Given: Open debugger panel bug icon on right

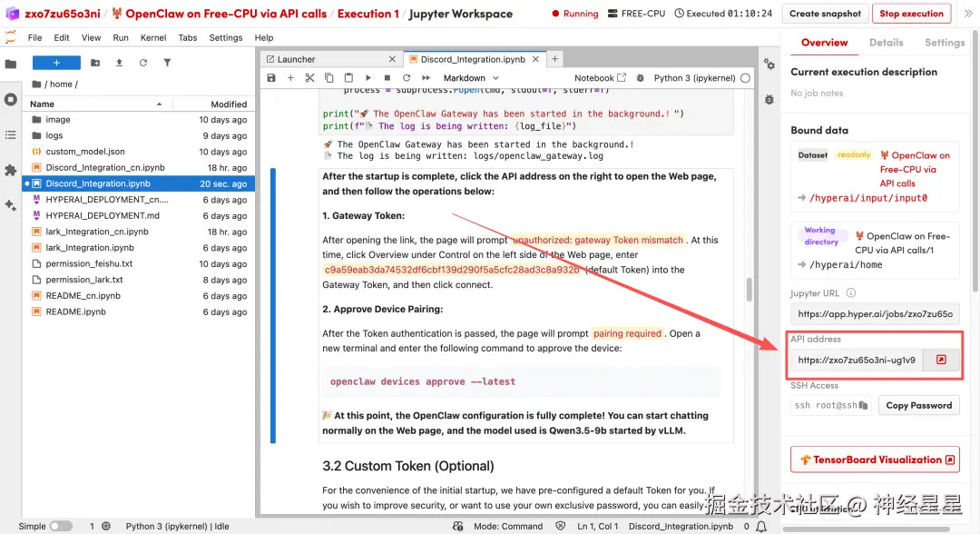Looking at the screenshot, I should click(769, 99).
